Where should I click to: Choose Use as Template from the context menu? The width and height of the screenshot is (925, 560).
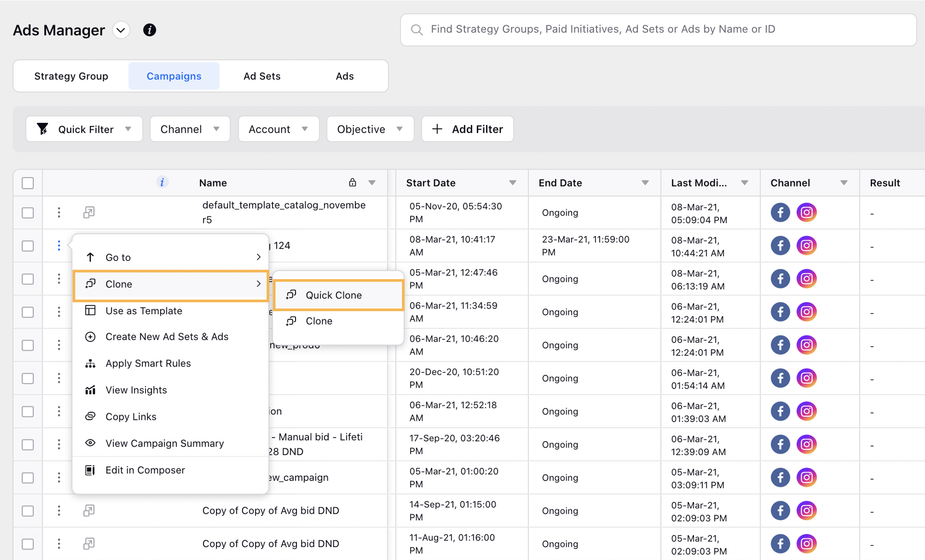tap(143, 311)
